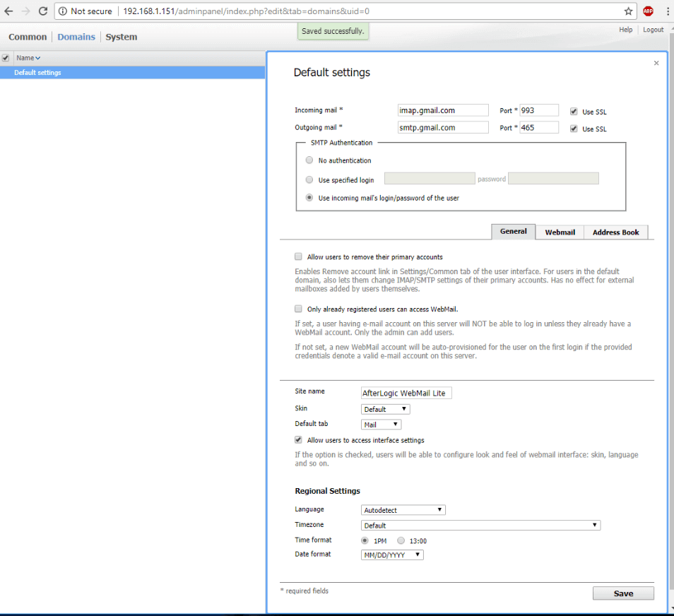Click the Saved successfully notification
Screen dimensions: 674x616
333,31
